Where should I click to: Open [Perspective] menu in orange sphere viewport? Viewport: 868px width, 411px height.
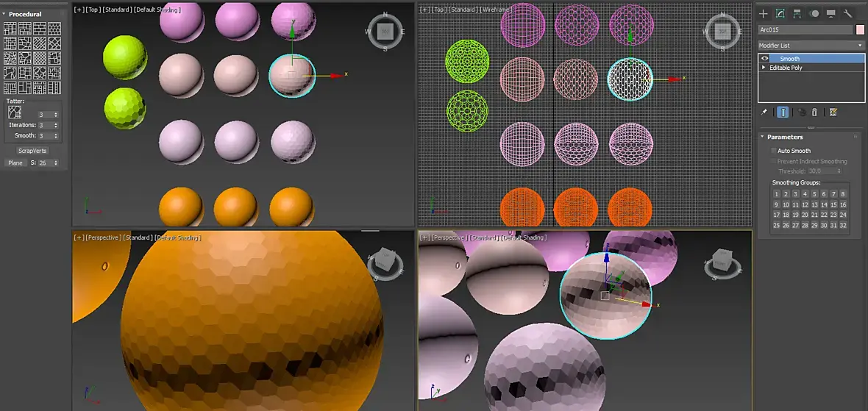[104, 238]
